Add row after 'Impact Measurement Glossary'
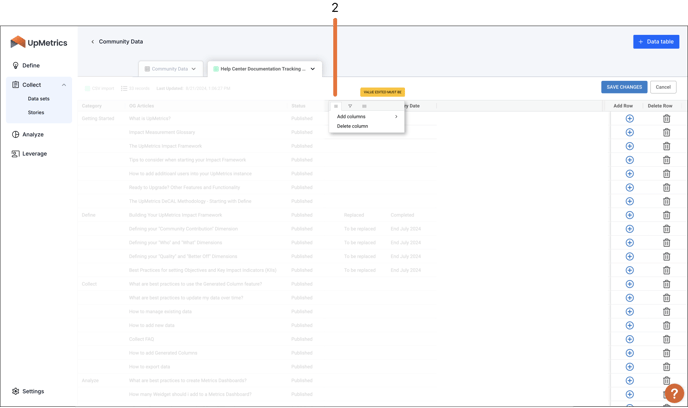The height and width of the screenshot is (408, 688). [630, 132]
